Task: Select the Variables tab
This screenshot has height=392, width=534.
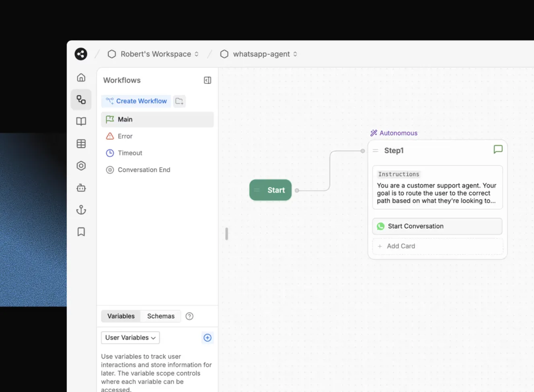Action: (121, 316)
